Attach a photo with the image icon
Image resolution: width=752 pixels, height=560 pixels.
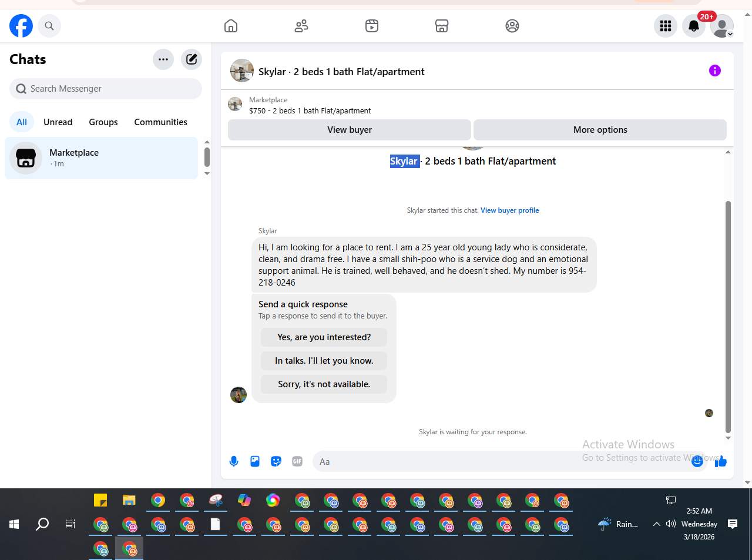[x=255, y=461]
